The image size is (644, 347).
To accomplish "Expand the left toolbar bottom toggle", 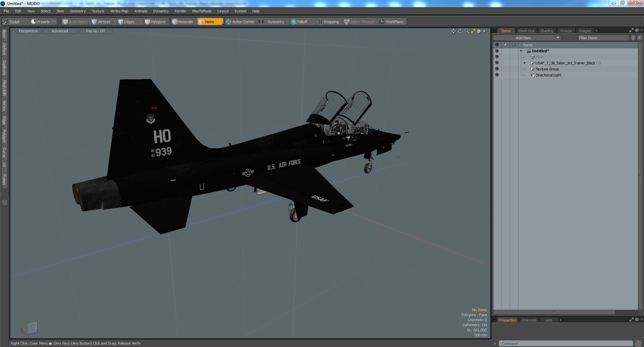I will point(4,203).
